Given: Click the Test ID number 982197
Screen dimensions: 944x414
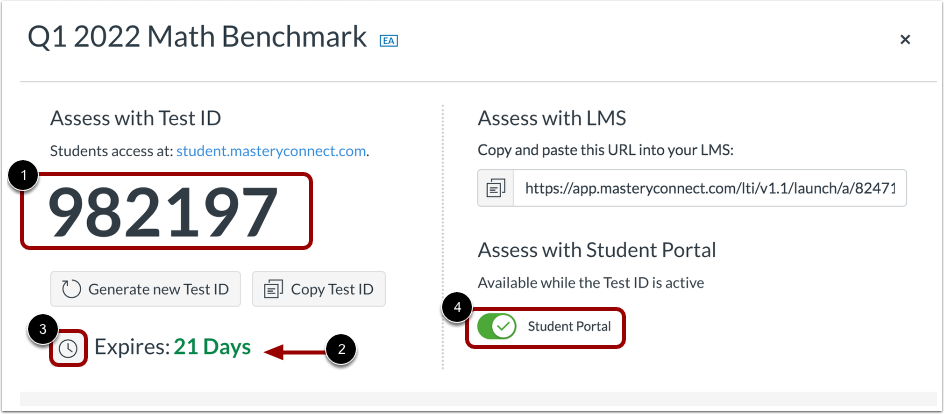Looking at the screenshot, I should click(x=163, y=211).
